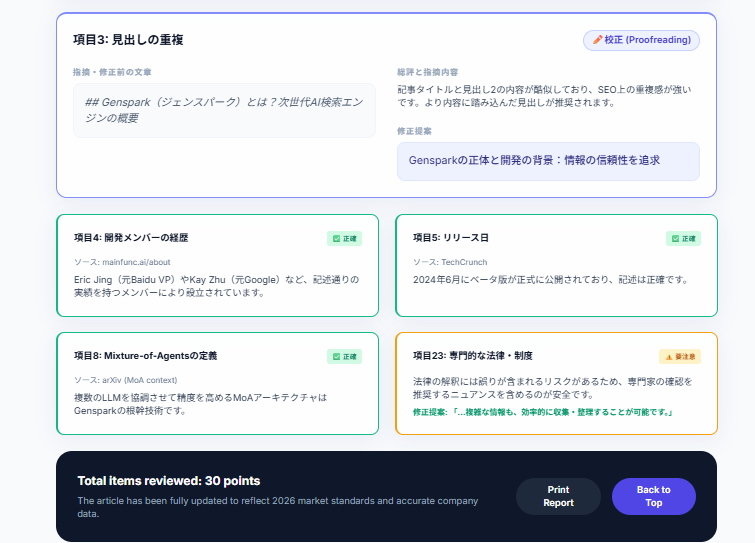Click the arXiv (MoA context) source reference
The height and width of the screenshot is (543, 755).
tap(125, 380)
